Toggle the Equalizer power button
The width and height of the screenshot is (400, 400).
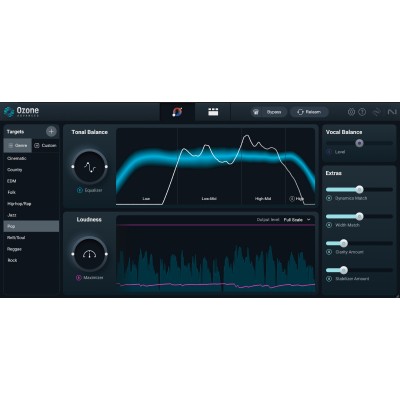80,190
